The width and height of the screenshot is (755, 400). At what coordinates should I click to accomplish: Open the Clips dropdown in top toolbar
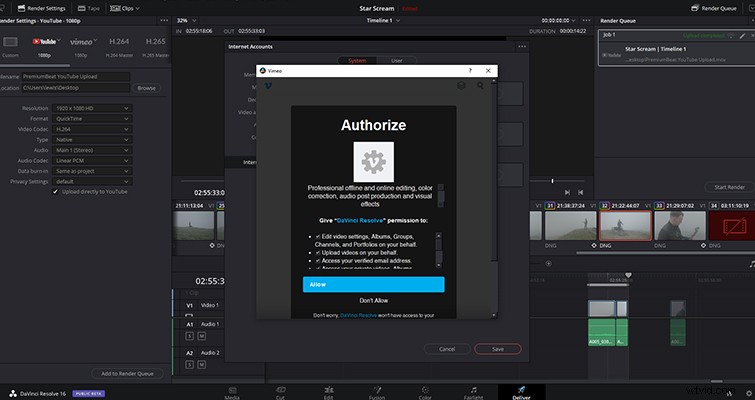[x=125, y=8]
